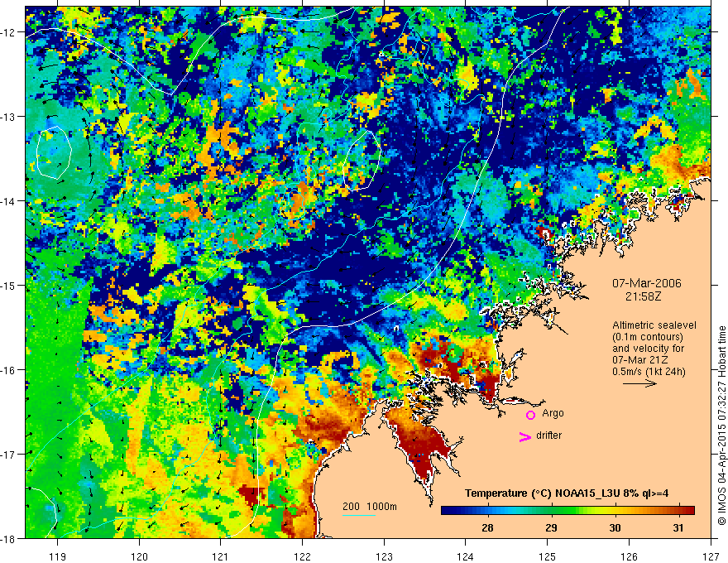Screen dimensions: 728x563
Task: Click the 'Argo' legend label
Action: tap(553, 413)
